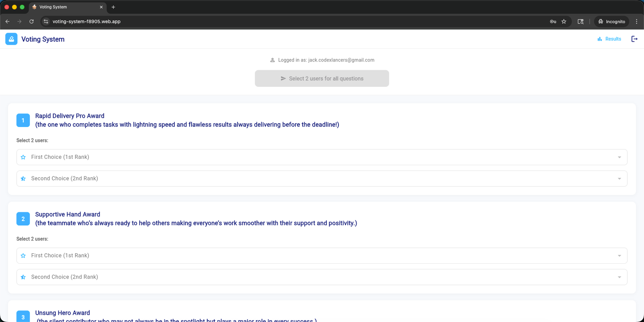This screenshot has width=644, height=322.
Task: Go forward using browser forward arrow
Action: [19, 21]
